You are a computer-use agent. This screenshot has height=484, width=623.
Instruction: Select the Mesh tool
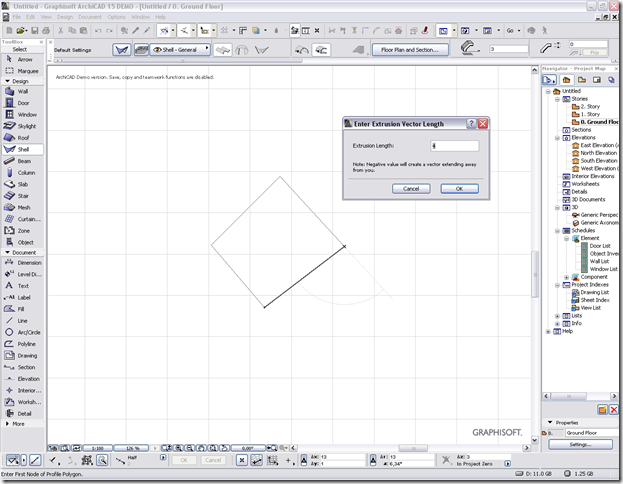point(22,207)
